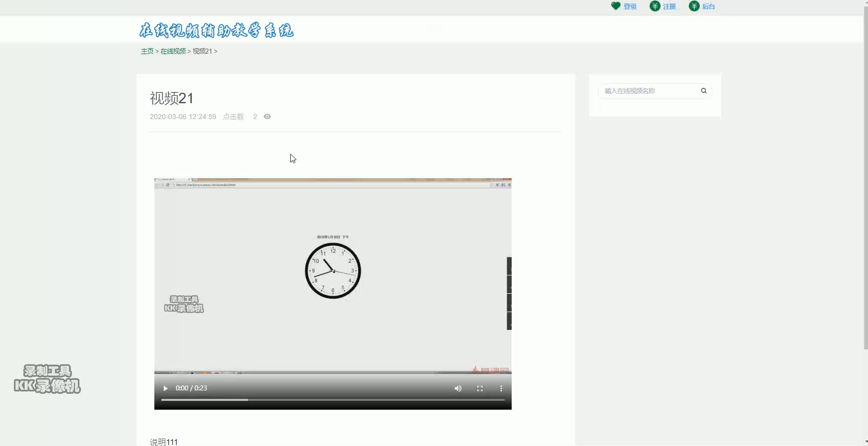This screenshot has height=446, width=868.
Task: Click the scrollbar down arrow
Action: coord(866,442)
